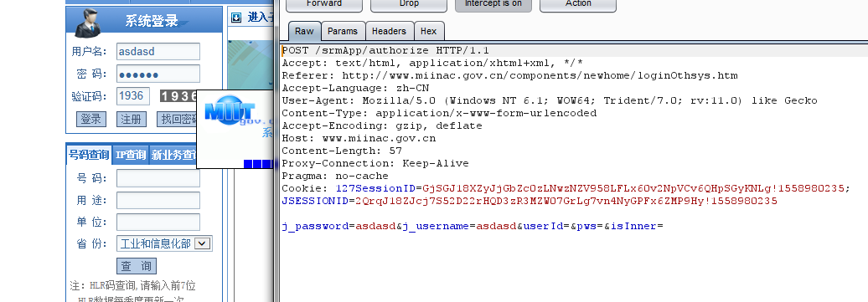Click the 用途 purpose input field
This screenshot has height=302, width=868.
point(158,200)
